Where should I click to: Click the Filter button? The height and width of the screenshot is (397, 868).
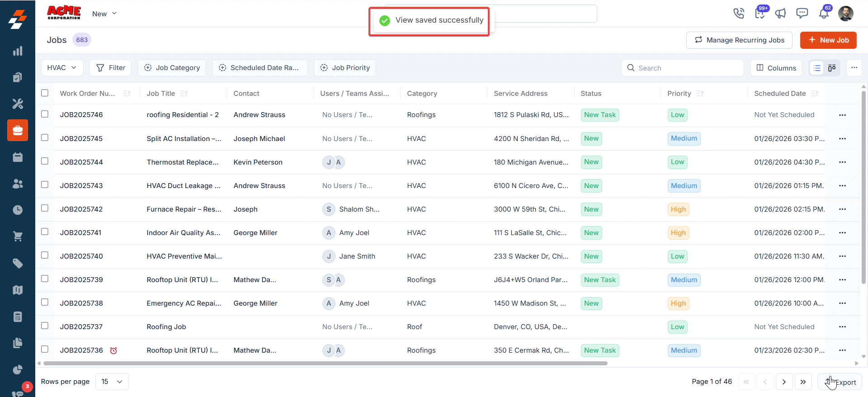coord(111,68)
